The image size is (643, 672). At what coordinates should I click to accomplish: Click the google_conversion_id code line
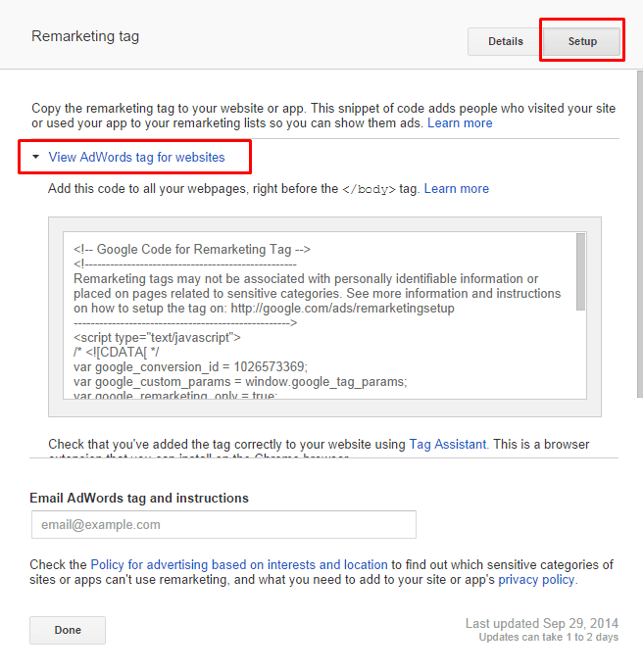tap(190, 366)
